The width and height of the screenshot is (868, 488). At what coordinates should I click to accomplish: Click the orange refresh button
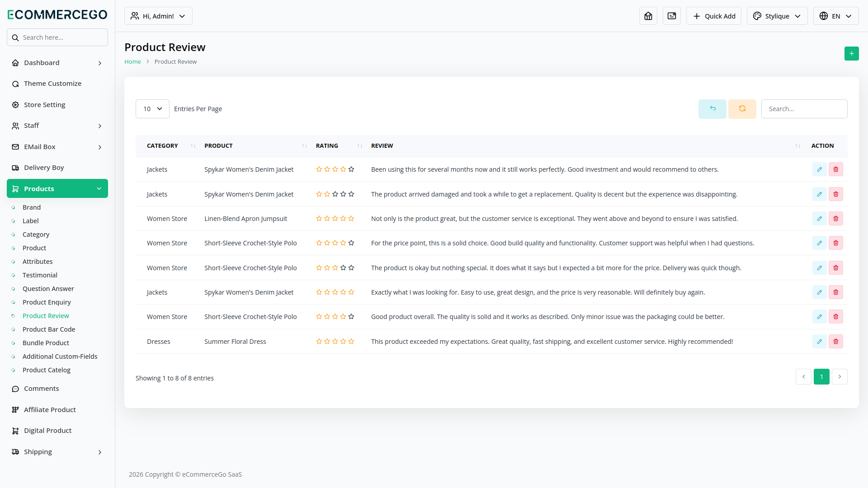(742, 109)
